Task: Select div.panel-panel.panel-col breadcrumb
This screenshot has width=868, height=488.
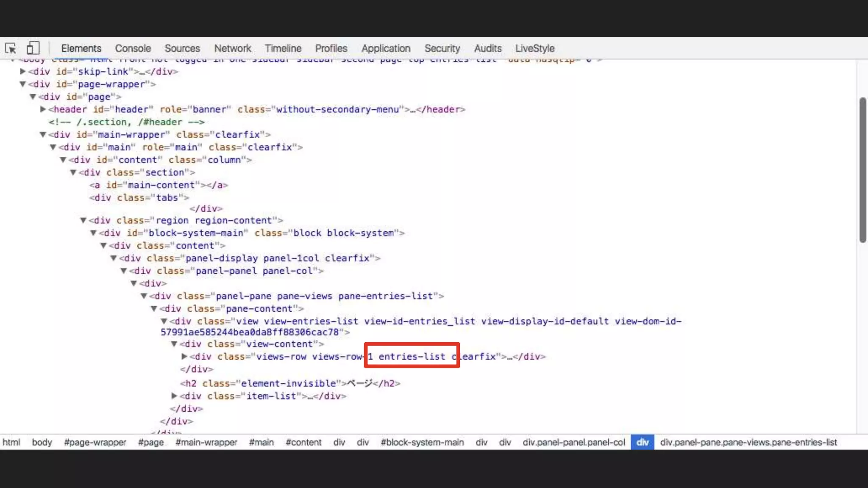Action: [573, 442]
